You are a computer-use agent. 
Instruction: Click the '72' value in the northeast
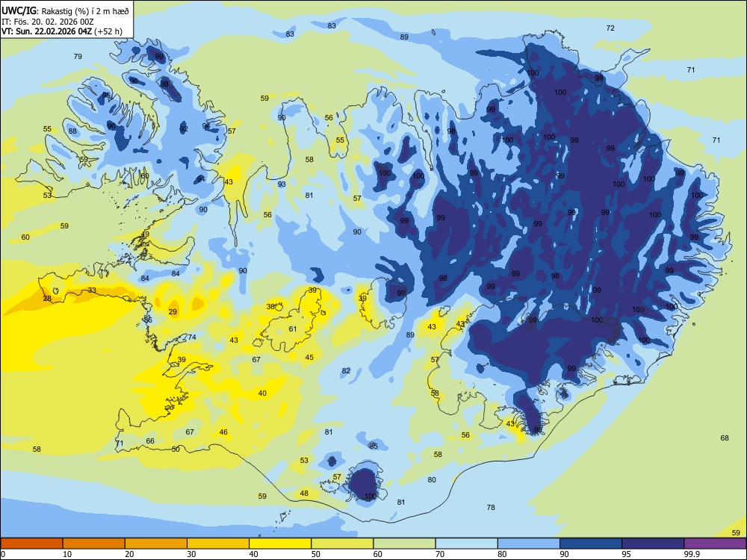pos(610,28)
